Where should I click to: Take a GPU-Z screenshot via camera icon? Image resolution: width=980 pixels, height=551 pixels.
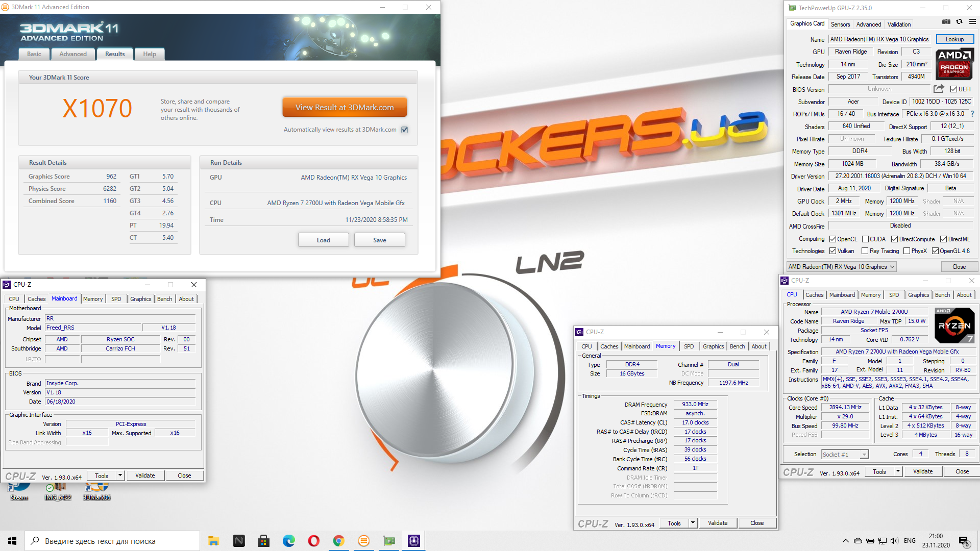946,22
